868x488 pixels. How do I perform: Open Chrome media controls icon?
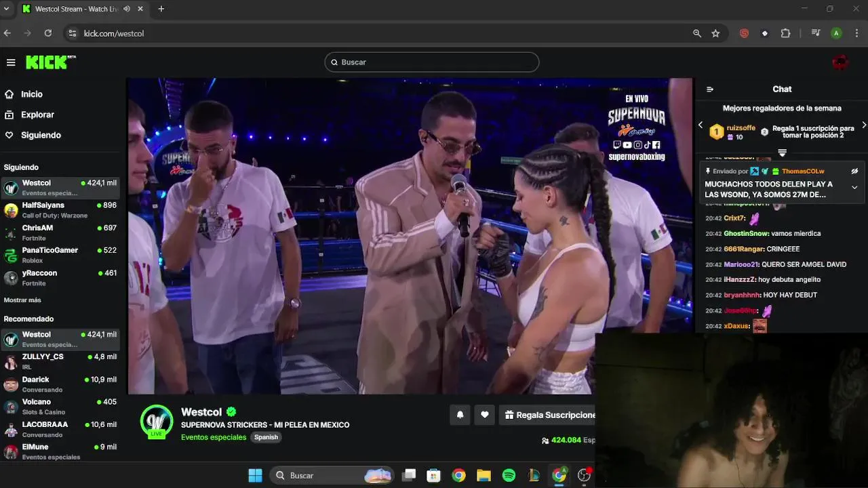(x=816, y=33)
